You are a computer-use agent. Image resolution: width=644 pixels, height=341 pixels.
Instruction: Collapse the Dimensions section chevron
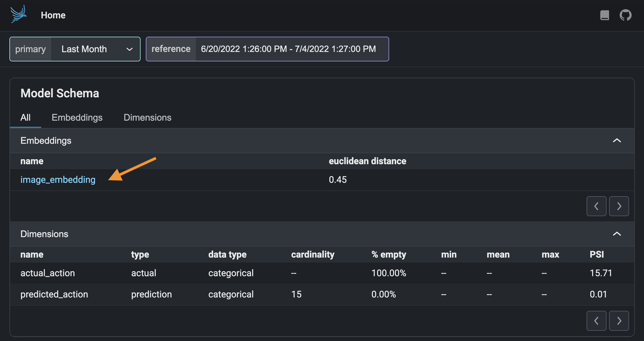click(617, 234)
